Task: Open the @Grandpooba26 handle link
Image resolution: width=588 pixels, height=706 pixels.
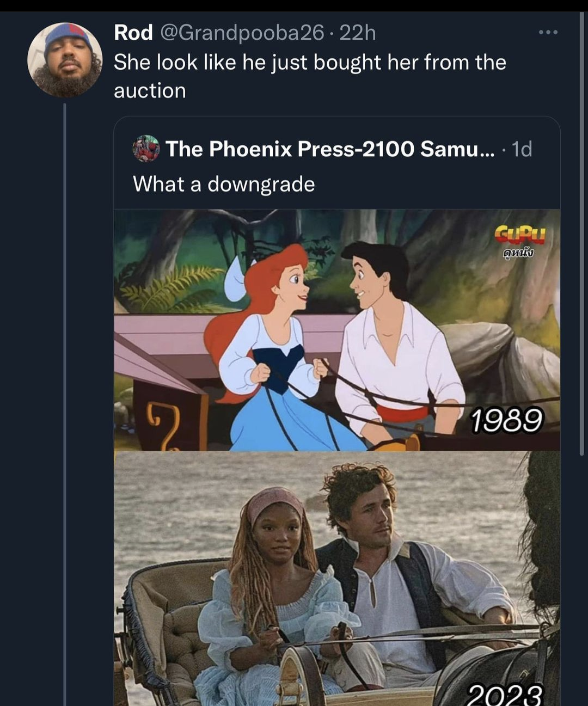Action: click(x=242, y=33)
